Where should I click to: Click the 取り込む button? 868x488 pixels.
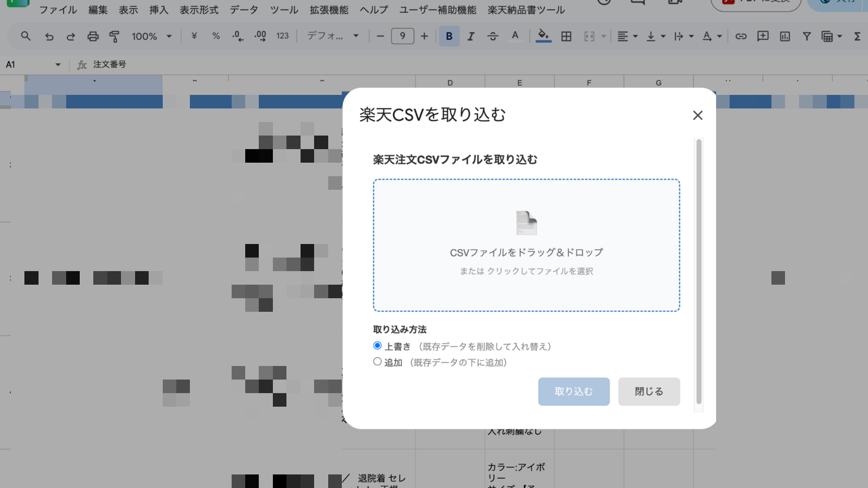coord(574,391)
